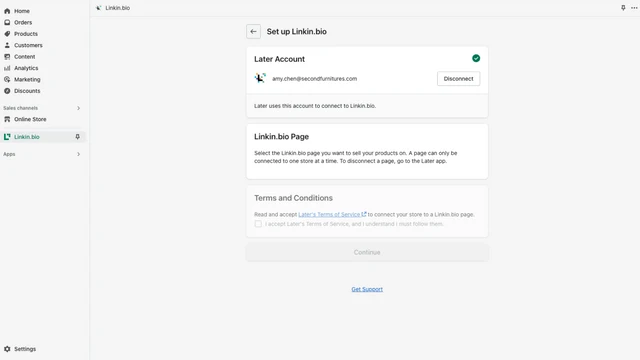Click the Linkin.bio Page heading
640x360 pixels.
click(x=281, y=137)
